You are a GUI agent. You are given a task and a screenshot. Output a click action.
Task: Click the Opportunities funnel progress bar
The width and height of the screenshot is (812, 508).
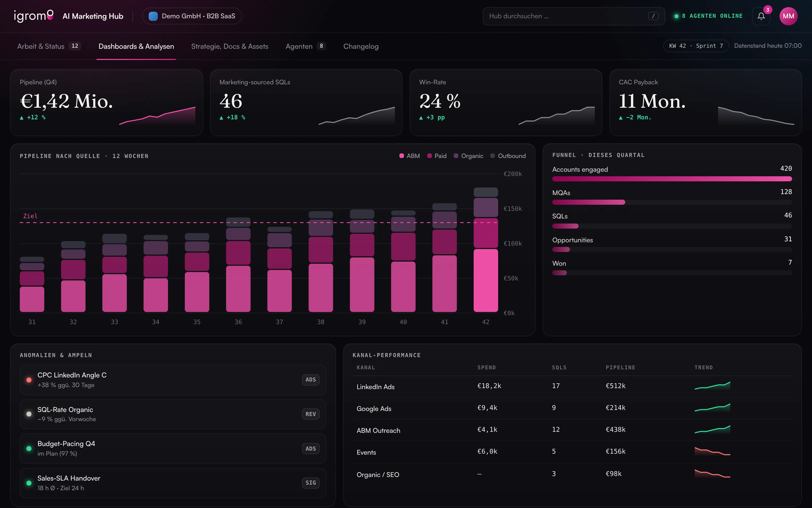672,249
